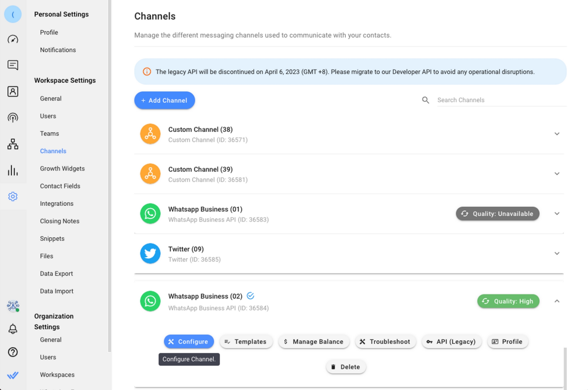This screenshot has height=390, width=588.
Task: Open the Workflows hierarchy icon
Action: click(x=13, y=144)
